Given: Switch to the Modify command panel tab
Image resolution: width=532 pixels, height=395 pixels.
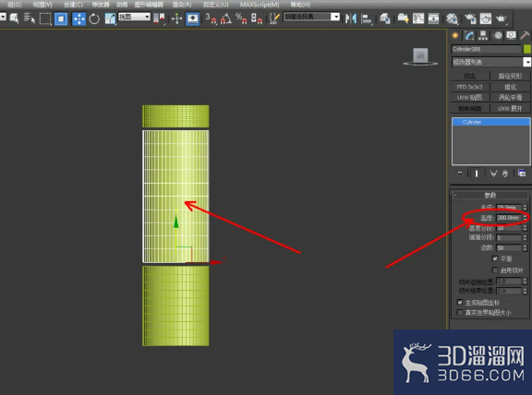Looking at the screenshot, I should [x=469, y=36].
